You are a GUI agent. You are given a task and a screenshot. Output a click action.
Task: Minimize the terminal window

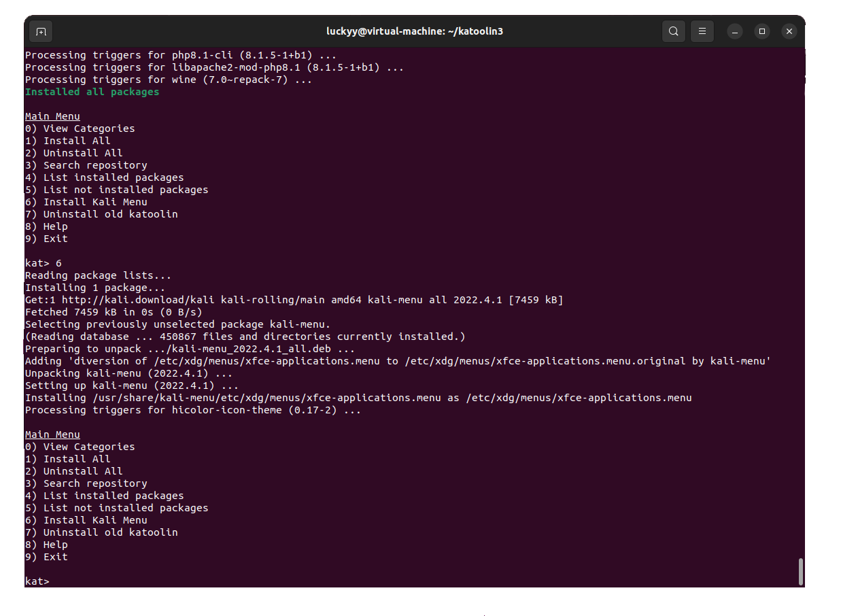[735, 31]
